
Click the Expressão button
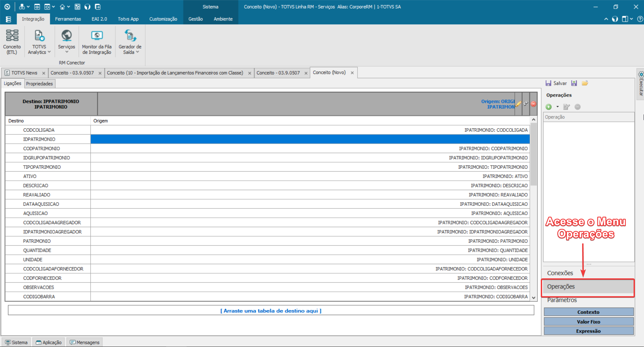(589, 331)
